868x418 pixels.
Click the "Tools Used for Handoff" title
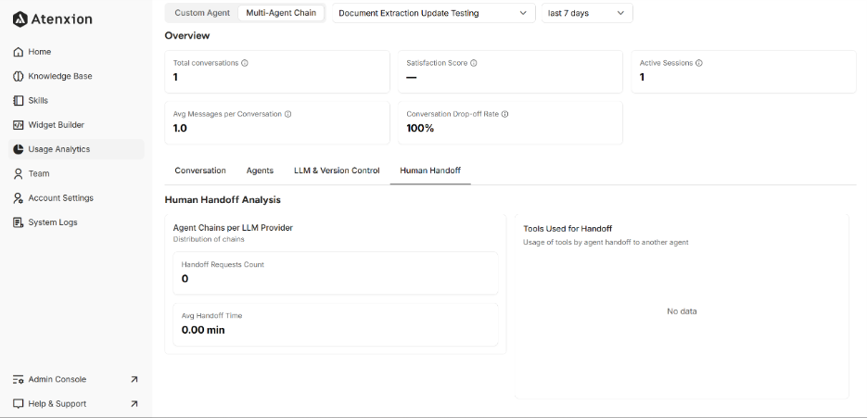568,229
